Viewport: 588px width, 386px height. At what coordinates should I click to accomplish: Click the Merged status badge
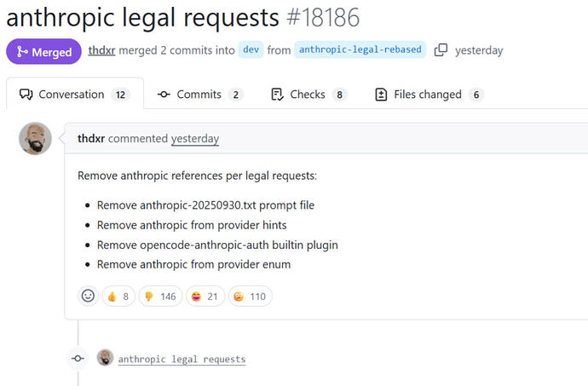[x=43, y=51]
